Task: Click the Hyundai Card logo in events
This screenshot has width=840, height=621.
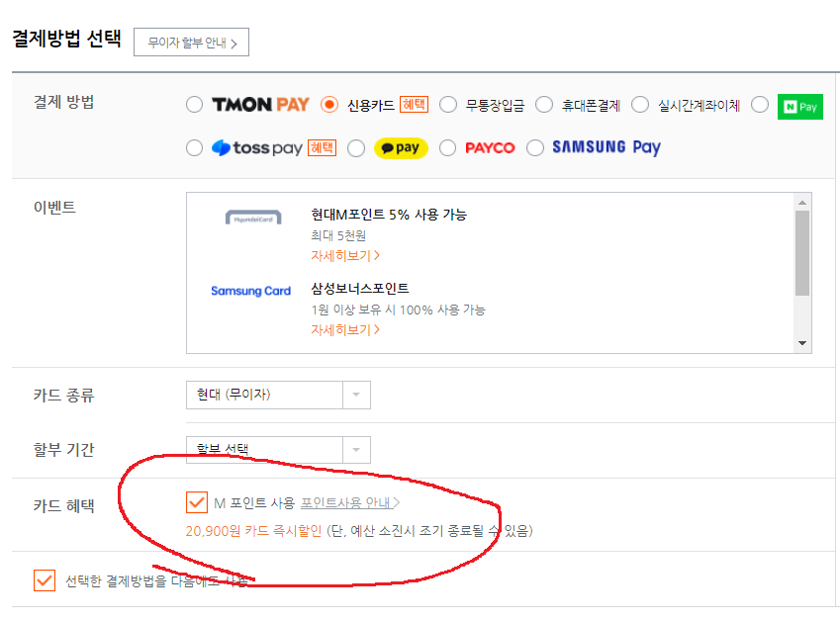Action: click(253, 217)
